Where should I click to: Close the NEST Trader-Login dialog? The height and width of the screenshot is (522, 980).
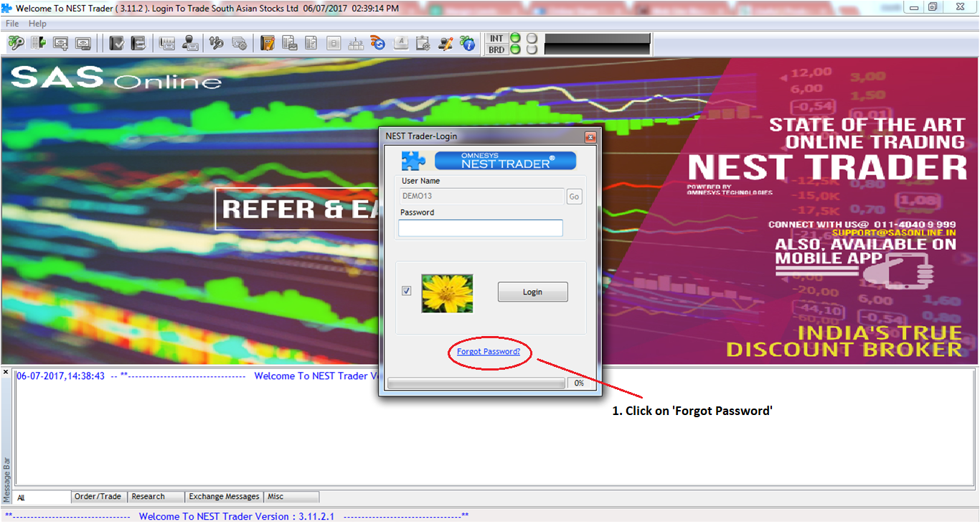[x=590, y=136]
